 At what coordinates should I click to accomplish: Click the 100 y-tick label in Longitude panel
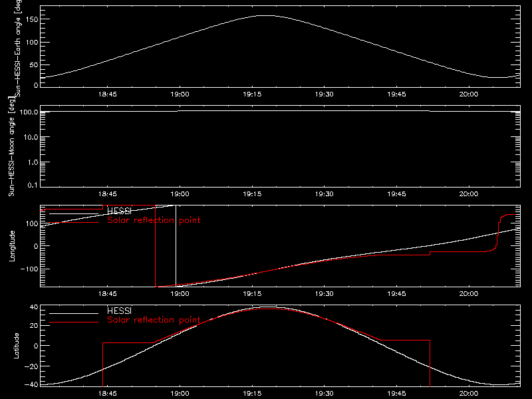coord(31,223)
